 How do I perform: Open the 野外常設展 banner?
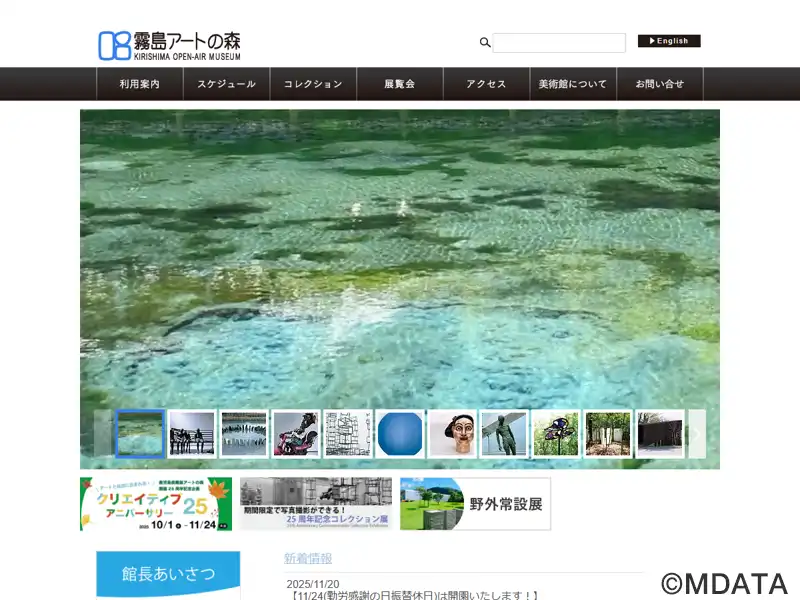(x=476, y=504)
